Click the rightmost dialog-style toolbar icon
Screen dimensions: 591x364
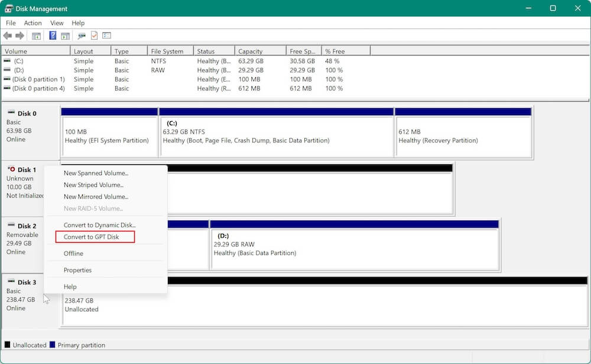[x=106, y=35]
